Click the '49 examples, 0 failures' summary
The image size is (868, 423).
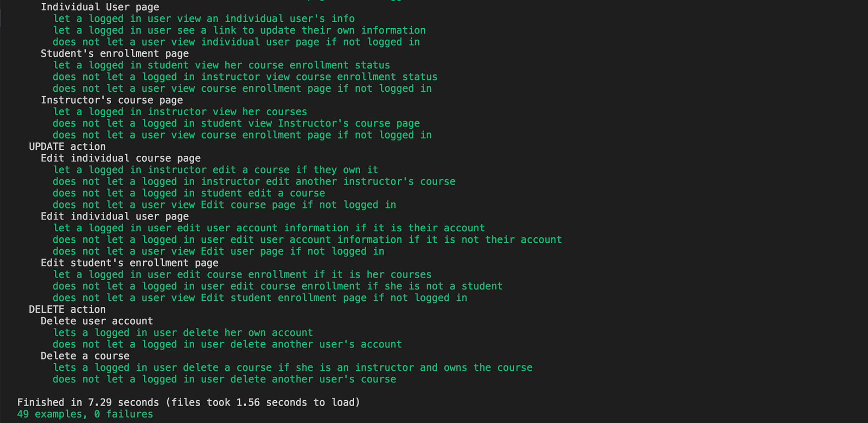85,414
